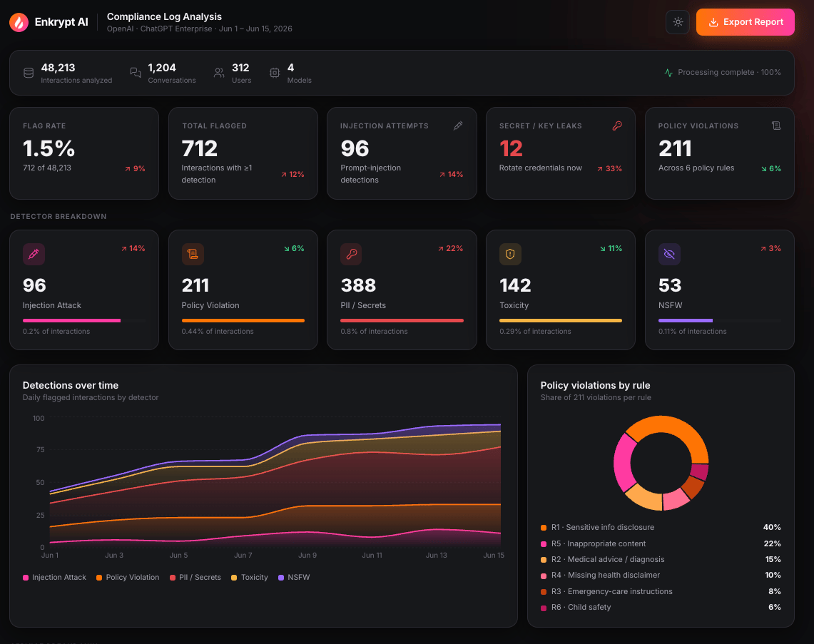Toggle Injection Attack series in chart legend
The width and height of the screenshot is (814, 644).
[x=54, y=578]
